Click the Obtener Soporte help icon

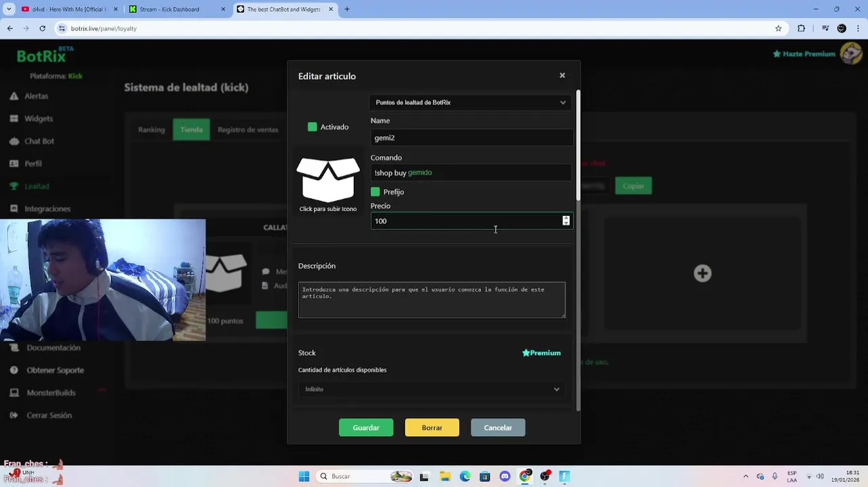[14, 370]
